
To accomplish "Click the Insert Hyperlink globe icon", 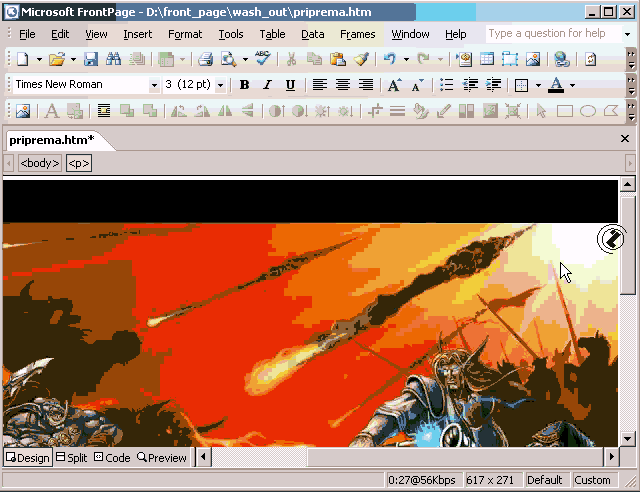I will 561,60.
